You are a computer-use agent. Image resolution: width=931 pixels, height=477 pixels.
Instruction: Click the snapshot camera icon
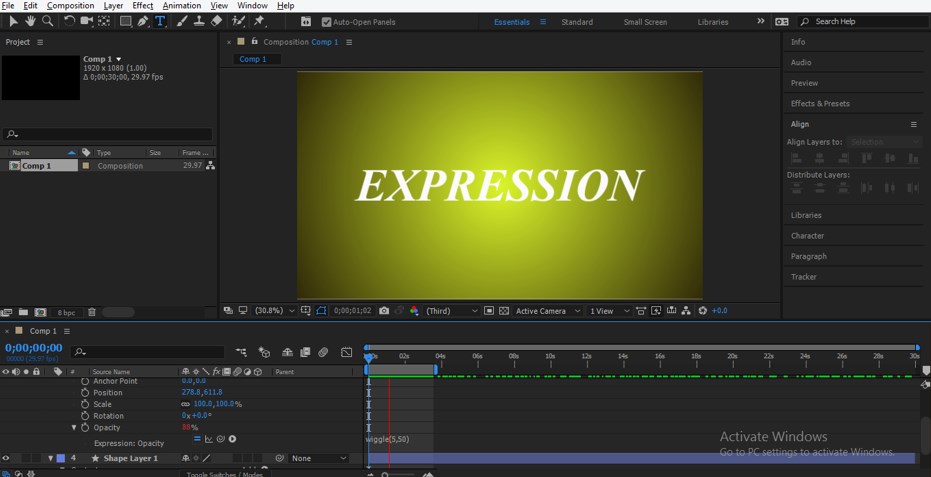pos(384,311)
